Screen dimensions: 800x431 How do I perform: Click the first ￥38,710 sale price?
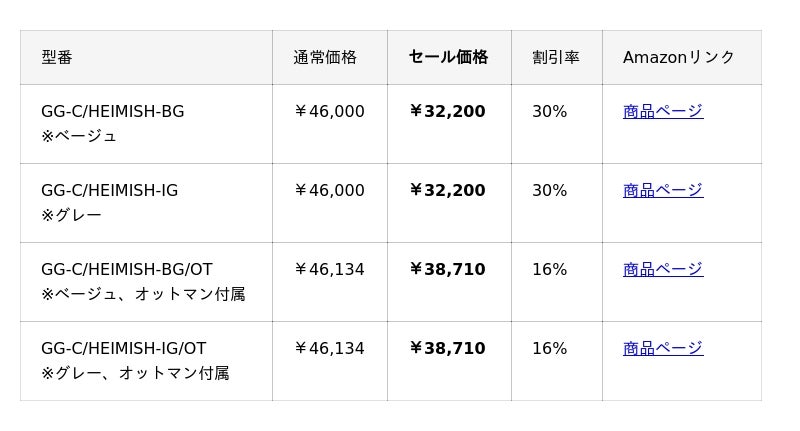pos(447,269)
